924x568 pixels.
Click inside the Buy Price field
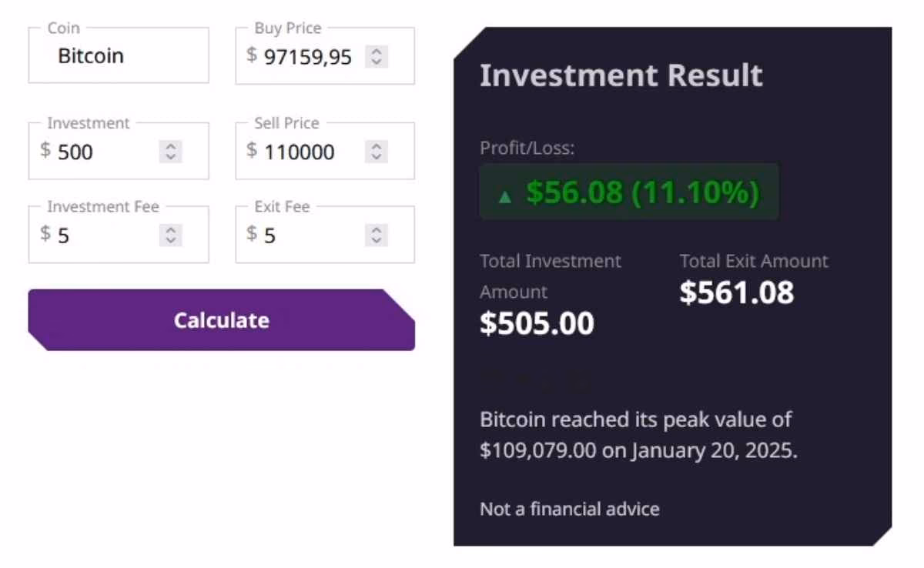(x=308, y=56)
